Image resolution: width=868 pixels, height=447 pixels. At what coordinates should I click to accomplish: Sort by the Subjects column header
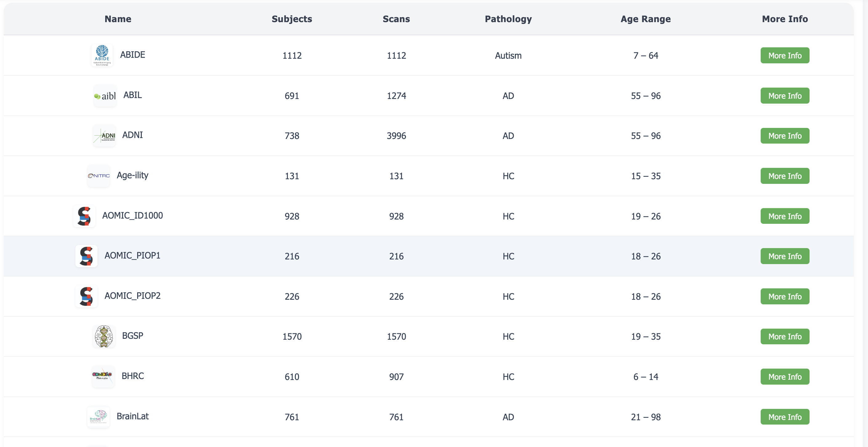292,19
